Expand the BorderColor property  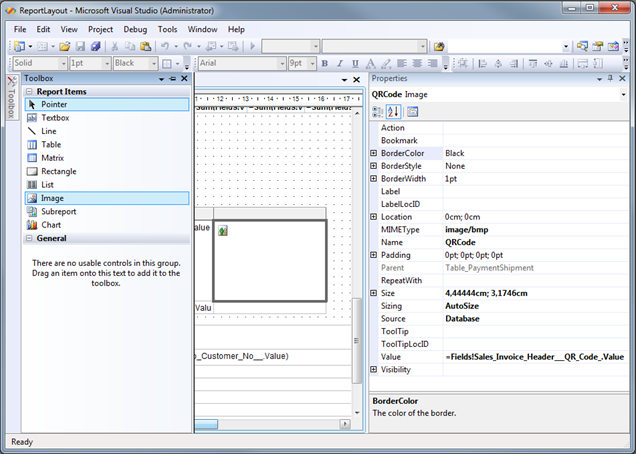(374, 153)
